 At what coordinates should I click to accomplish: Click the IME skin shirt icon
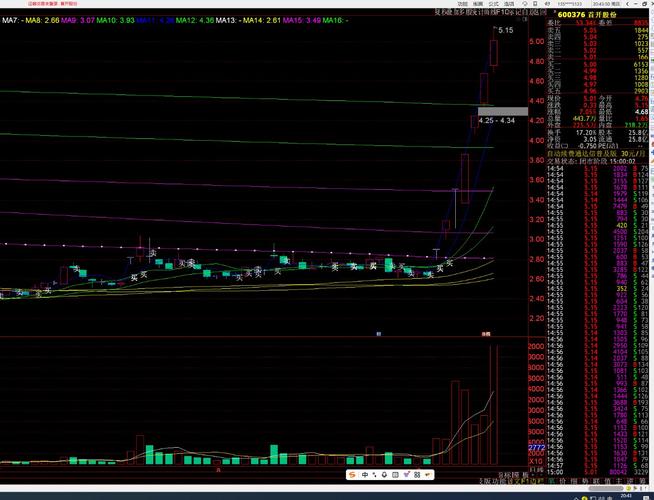click(x=429, y=474)
